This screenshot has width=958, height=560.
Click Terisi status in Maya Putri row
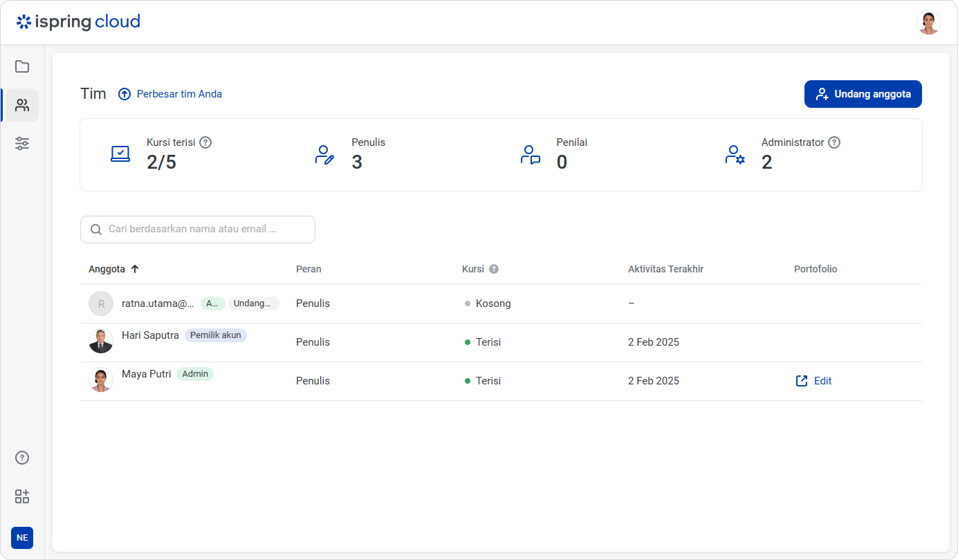coord(488,381)
